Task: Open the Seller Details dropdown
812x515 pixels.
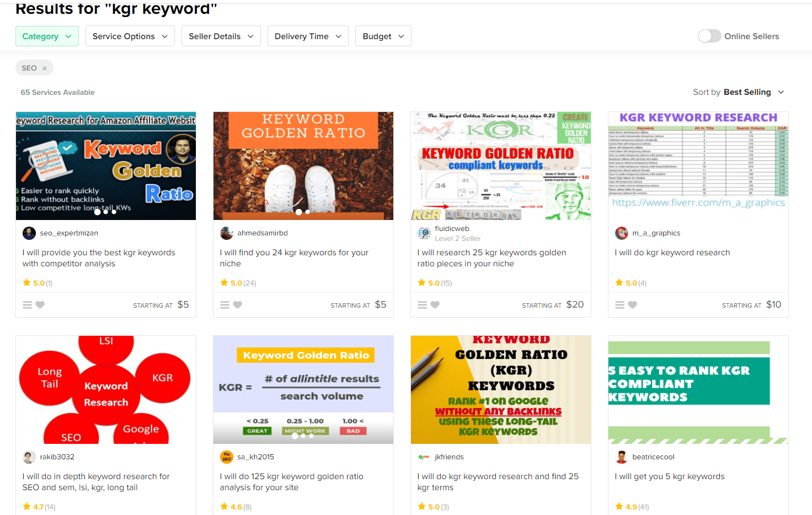Action: [221, 36]
